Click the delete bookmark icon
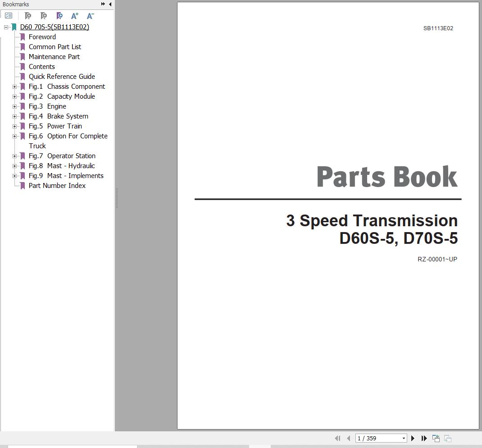 28,15
